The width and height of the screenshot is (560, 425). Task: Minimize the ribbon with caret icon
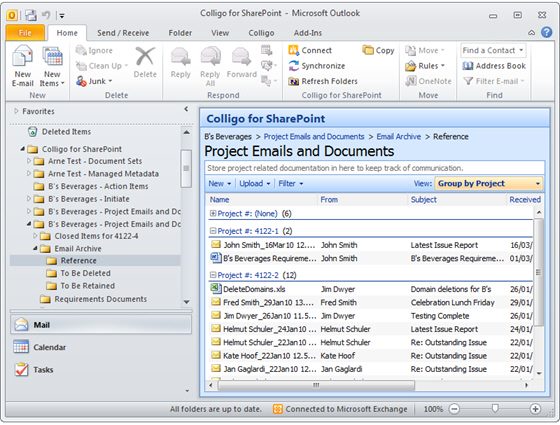[531, 32]
